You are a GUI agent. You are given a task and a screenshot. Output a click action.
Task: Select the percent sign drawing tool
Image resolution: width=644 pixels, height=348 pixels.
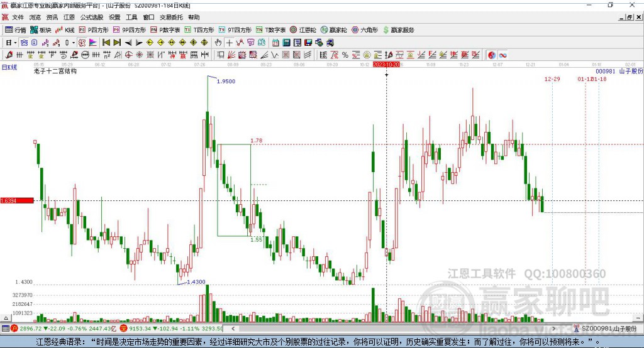click(x=345, y=55)
